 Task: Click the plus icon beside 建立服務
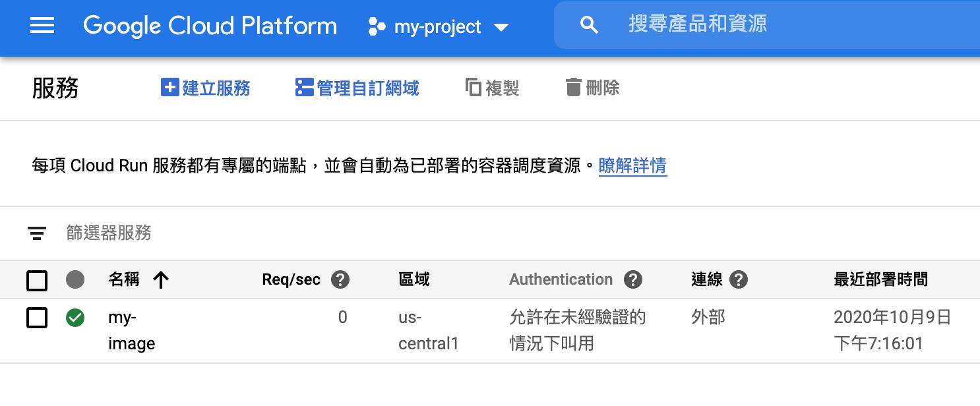[x=170, y=87]
